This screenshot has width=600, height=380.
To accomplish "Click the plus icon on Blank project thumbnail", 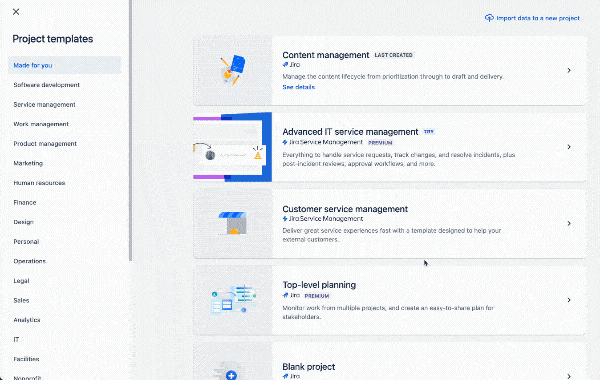I will [x=231, y=375].
